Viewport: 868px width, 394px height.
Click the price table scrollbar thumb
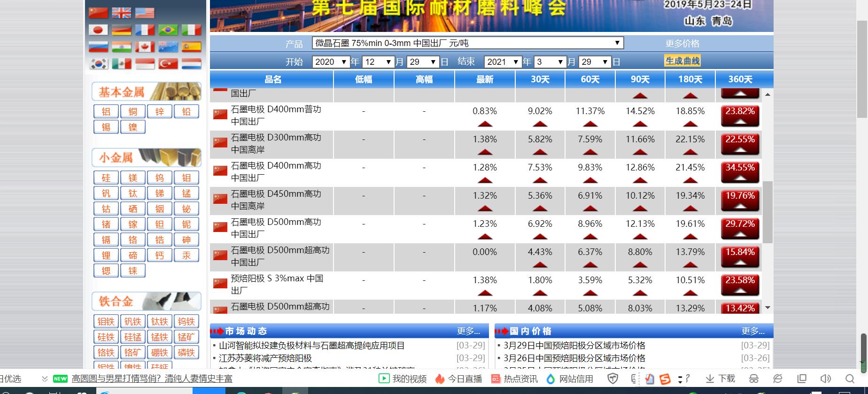(x=767, y=212)
